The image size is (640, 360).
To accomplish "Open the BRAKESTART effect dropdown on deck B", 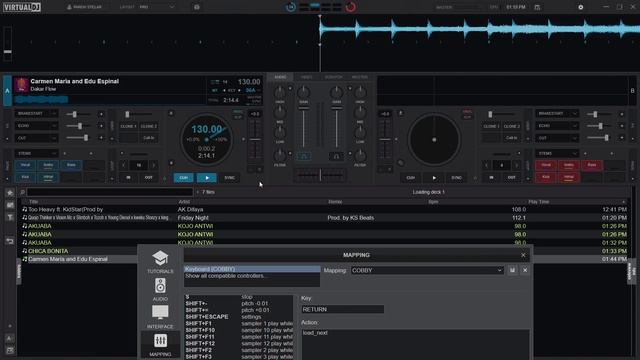I will pyautogui.click(x=557, y=113).
